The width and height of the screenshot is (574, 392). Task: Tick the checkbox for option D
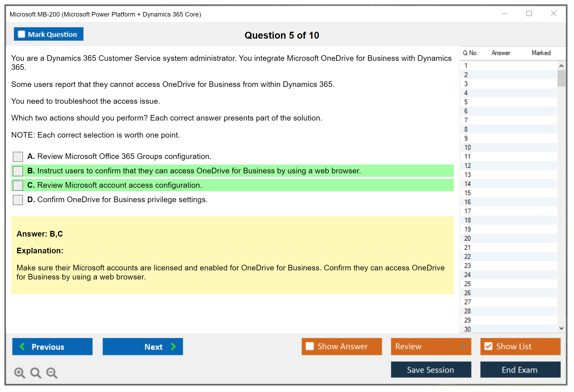(x=18, y=200)
